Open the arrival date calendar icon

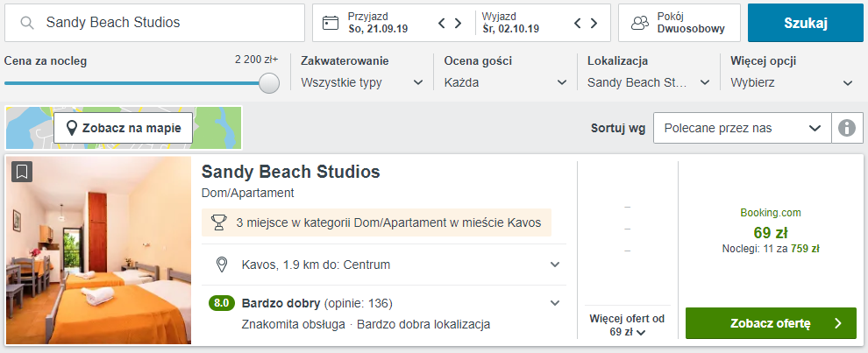pyautogui.click(x=331, y=23)
